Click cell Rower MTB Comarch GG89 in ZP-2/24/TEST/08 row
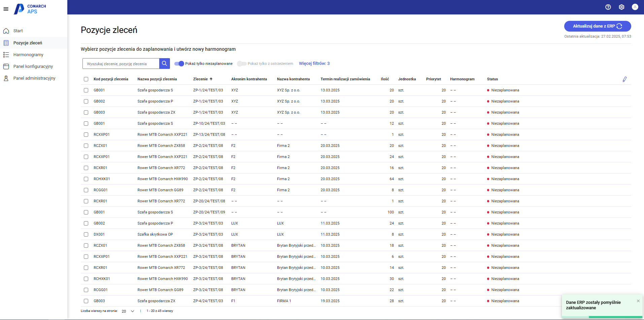The width and height of the screenshot is (644, 320). pyautogui.click(x=160, y=190)
